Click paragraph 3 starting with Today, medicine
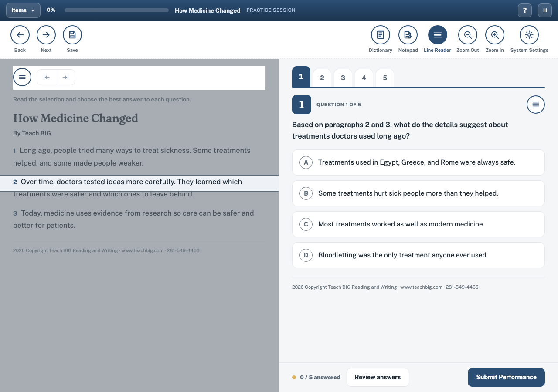The height and width of the screenshot is (392, 558). pyautogui.click(x=133, y=219)
